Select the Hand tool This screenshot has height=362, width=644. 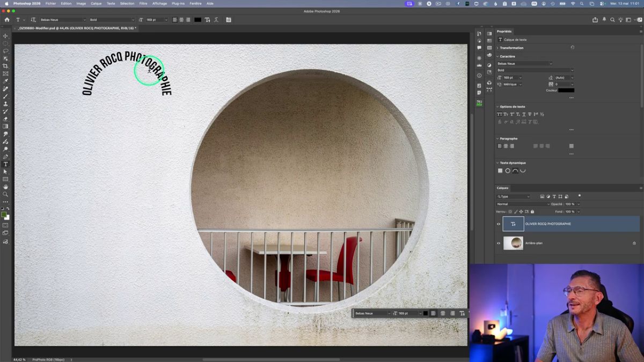pyautogui.click(x=5, y=187)
